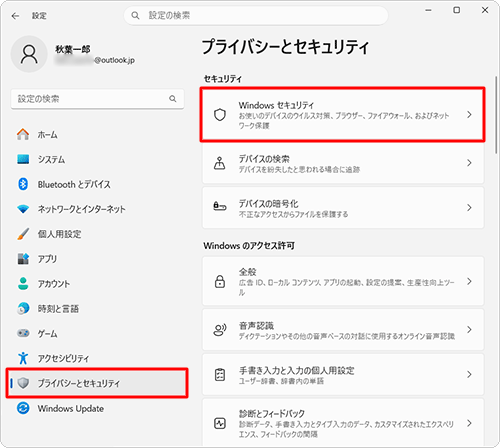This screenshot has height=448, width=500.
Task: Minimize the 設定 window
Action: [428, 10]
